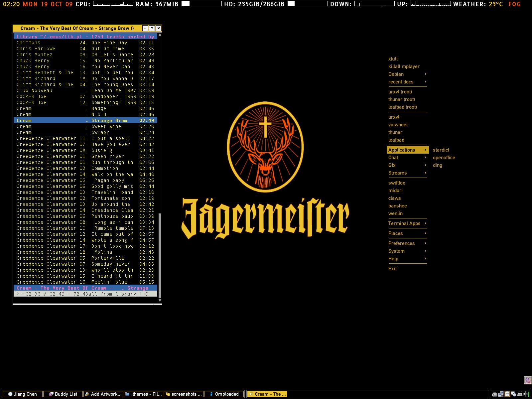Viewport: 532px width, 399px height.
Task: Select Chiffons One Fine Day track
Action: (85, 43)
